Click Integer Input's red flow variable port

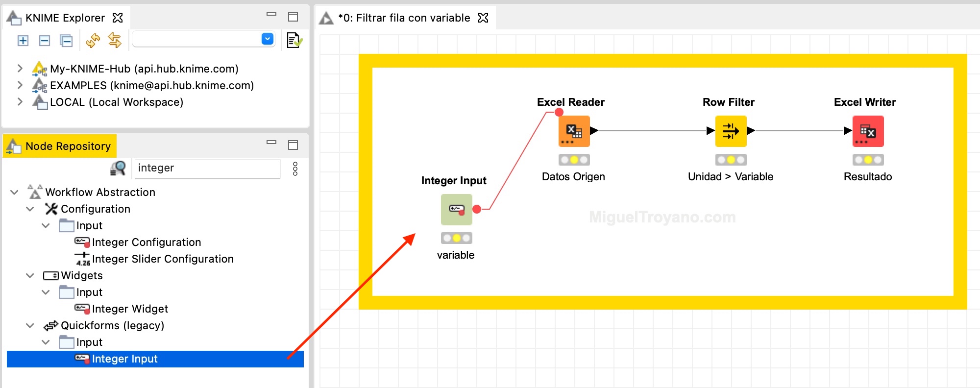click(477, 209)
